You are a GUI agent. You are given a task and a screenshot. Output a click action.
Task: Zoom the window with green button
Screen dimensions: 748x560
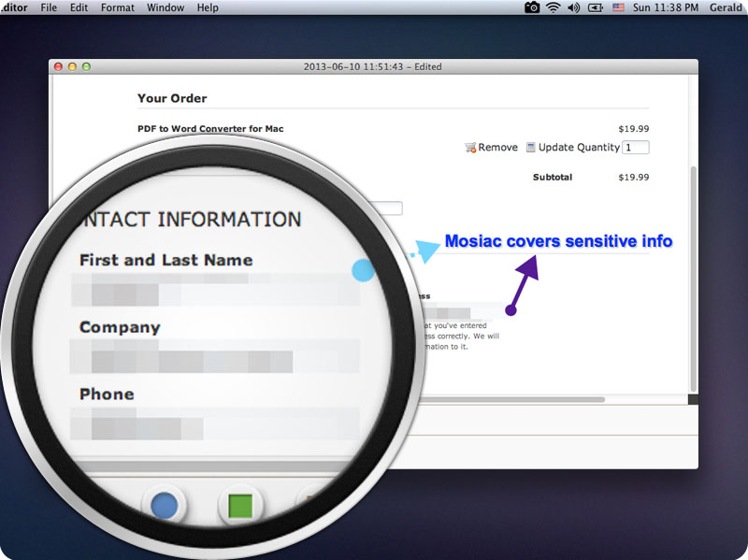pyautogui.click(x=86, y=66)
